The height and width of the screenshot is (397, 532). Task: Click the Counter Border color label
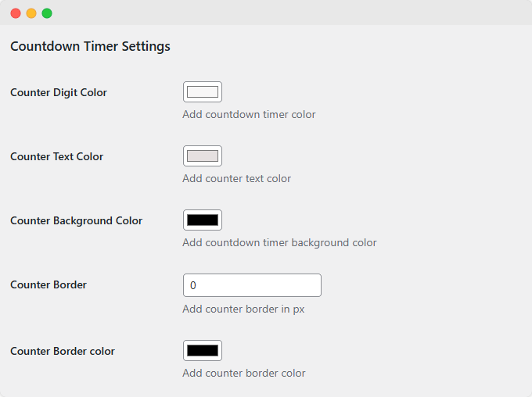coord(63,351)
